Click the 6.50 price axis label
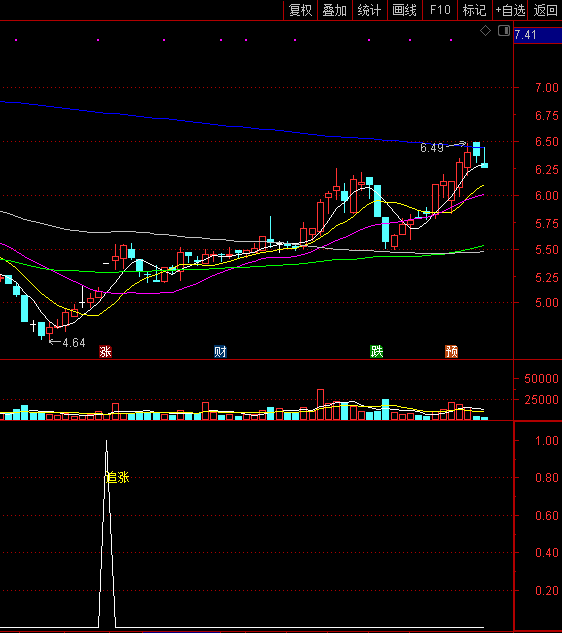 (547, 142)
